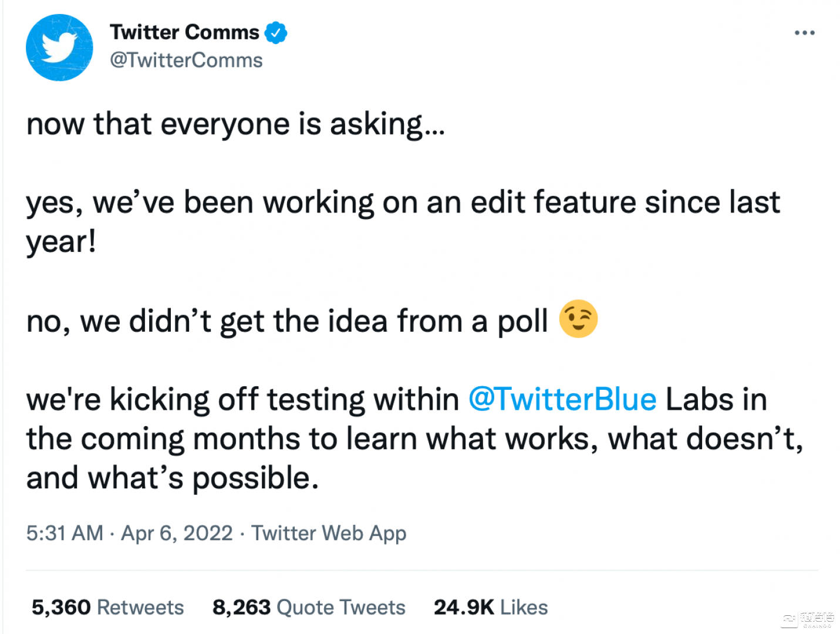Open the Twitter Web App source link
Viewport: 840px width, 634px height.
[x=329, y=533]
